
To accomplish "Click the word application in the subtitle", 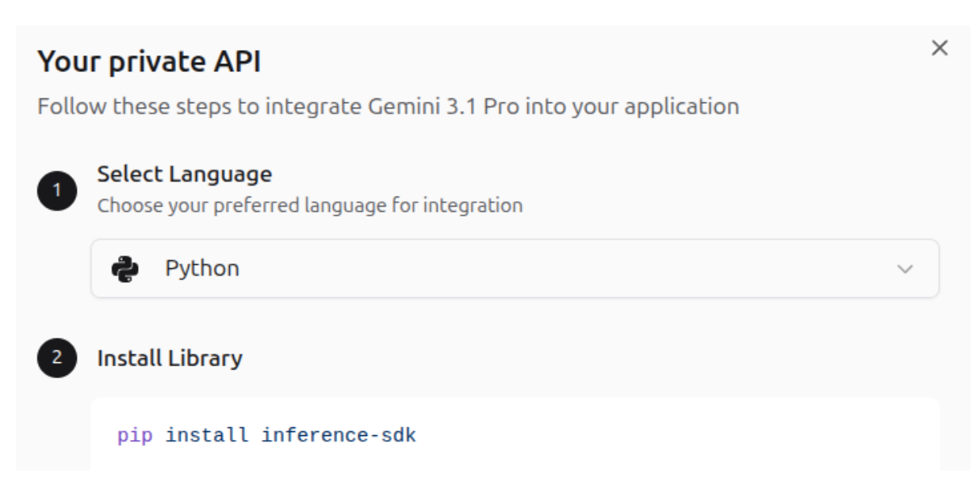I will point(680,106).
